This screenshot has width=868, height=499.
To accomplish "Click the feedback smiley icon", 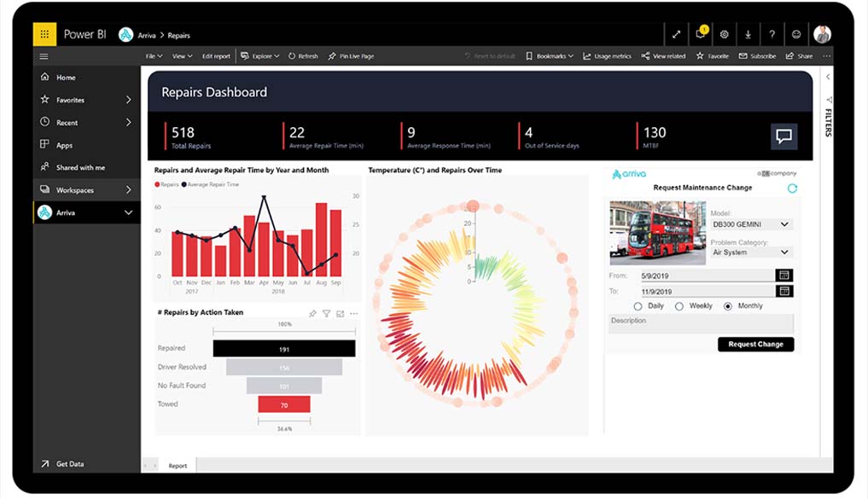I will [796, 34].
